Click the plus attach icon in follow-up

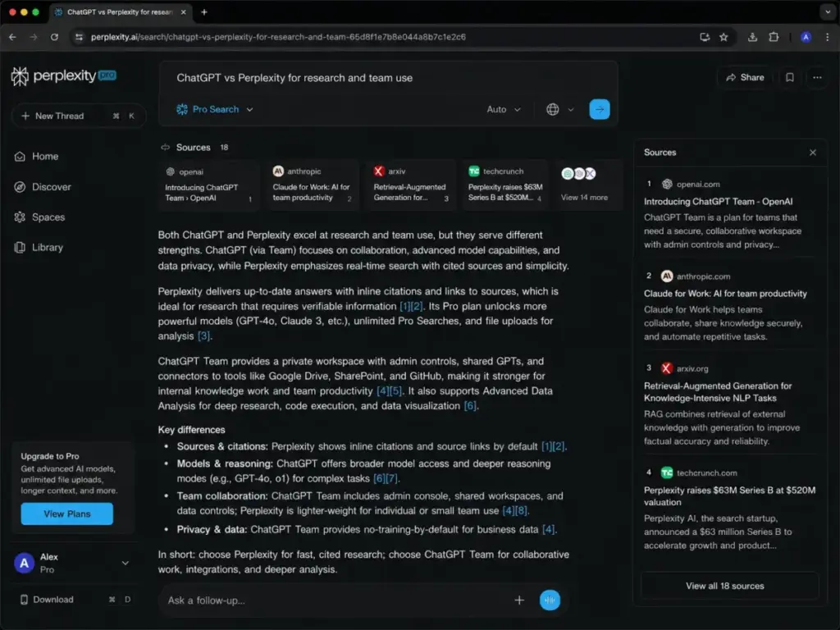[x=519, y=600]
